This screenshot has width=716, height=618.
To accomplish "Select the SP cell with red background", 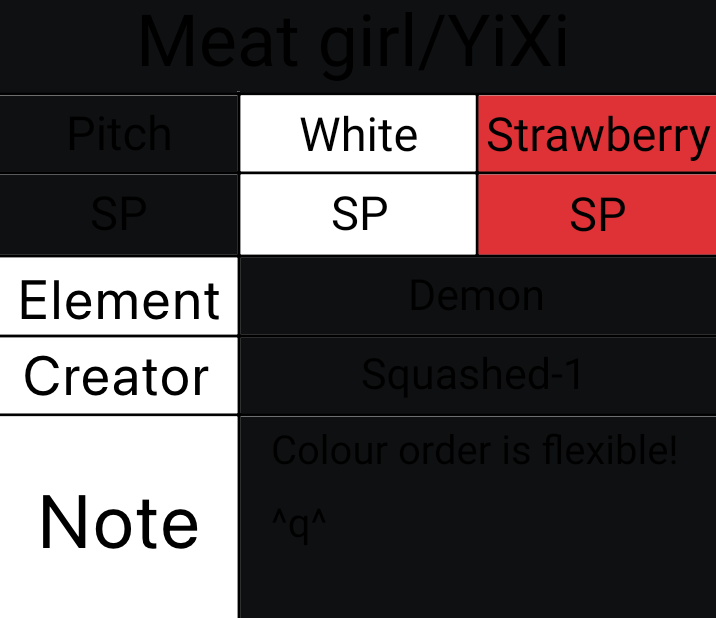I will pos(597,214).
